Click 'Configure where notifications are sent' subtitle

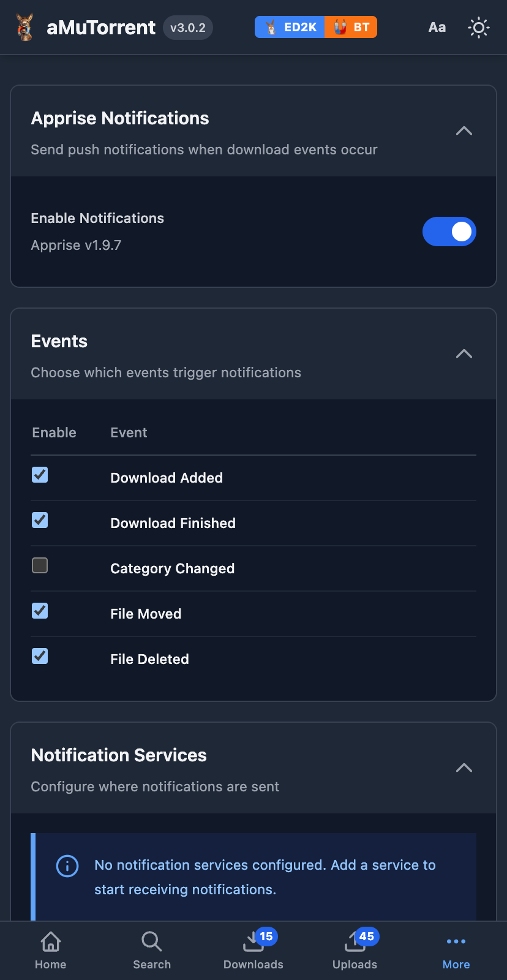[x=155, y=786]
